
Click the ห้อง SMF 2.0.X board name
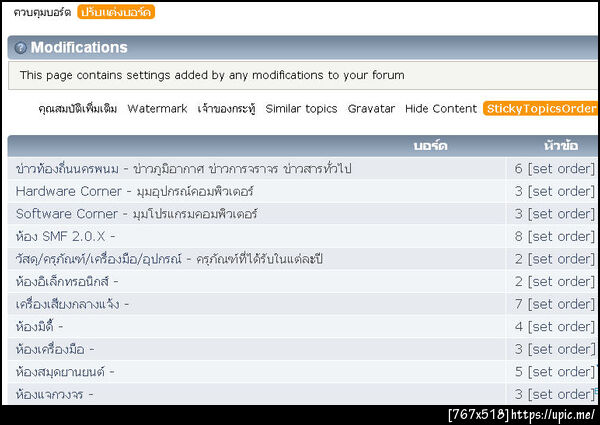60,236
